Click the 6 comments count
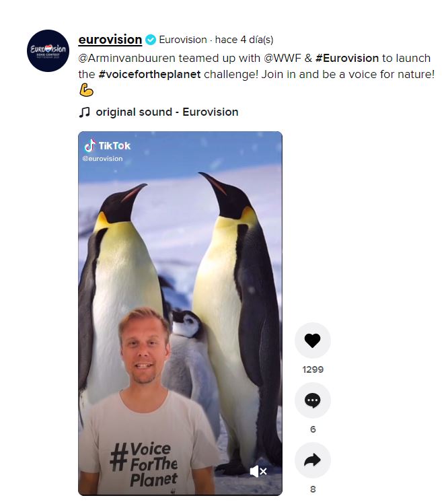 (313, 429)
